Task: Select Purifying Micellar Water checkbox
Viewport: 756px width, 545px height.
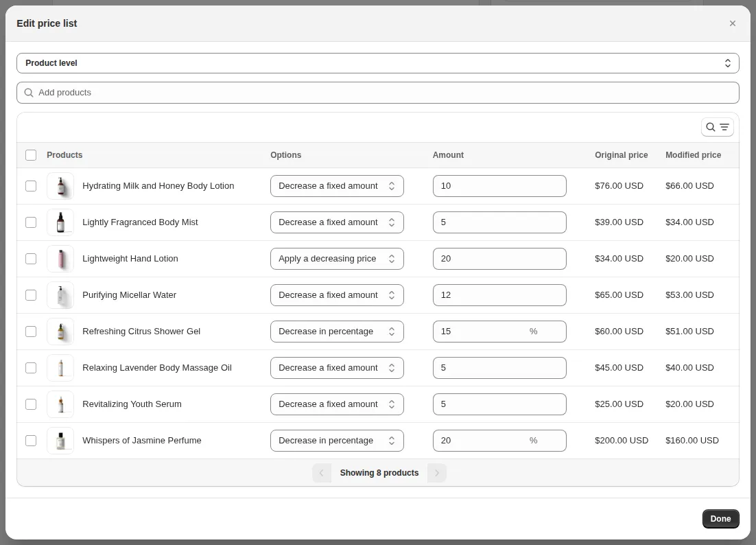Action: (31, 295)
